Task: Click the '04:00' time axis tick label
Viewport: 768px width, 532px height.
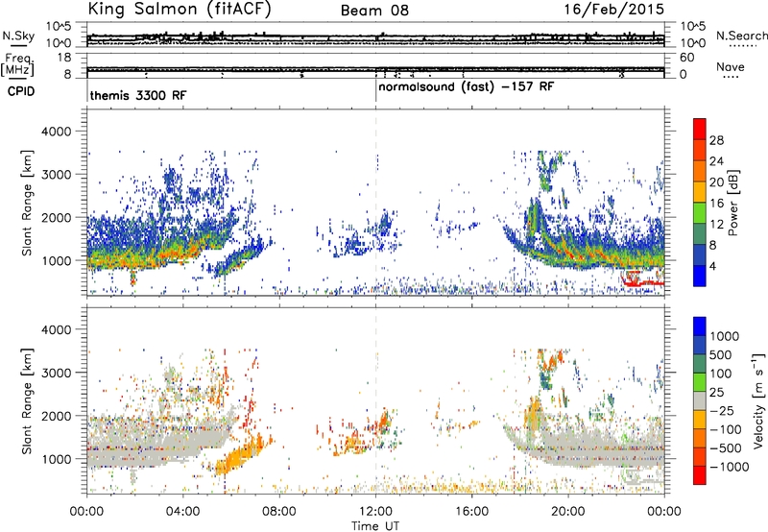Action: pyautogui.click(x=183, y=512)
